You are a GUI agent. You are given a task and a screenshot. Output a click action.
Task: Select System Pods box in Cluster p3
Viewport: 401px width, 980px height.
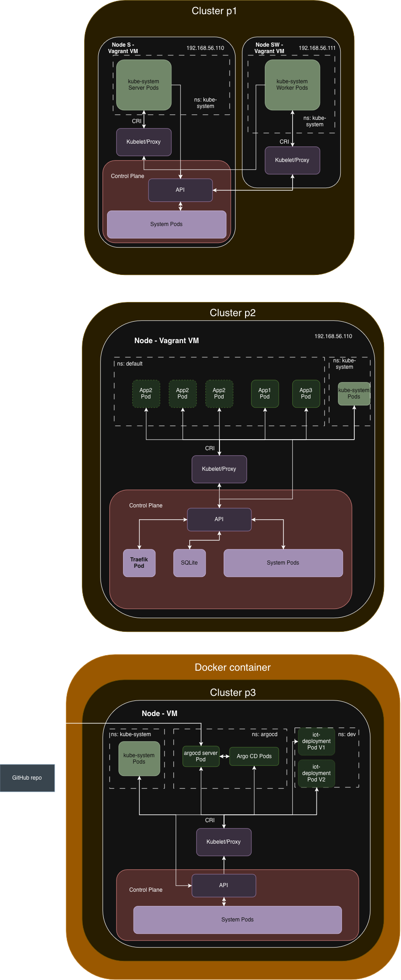(x=238, y=920)
